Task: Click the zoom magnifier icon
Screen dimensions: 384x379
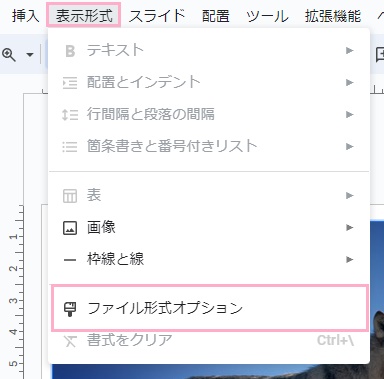Action: coord(9,54)
